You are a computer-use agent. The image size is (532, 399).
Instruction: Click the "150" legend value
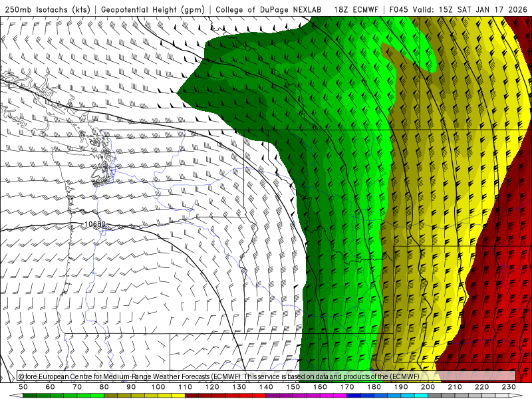click(293, 387)
